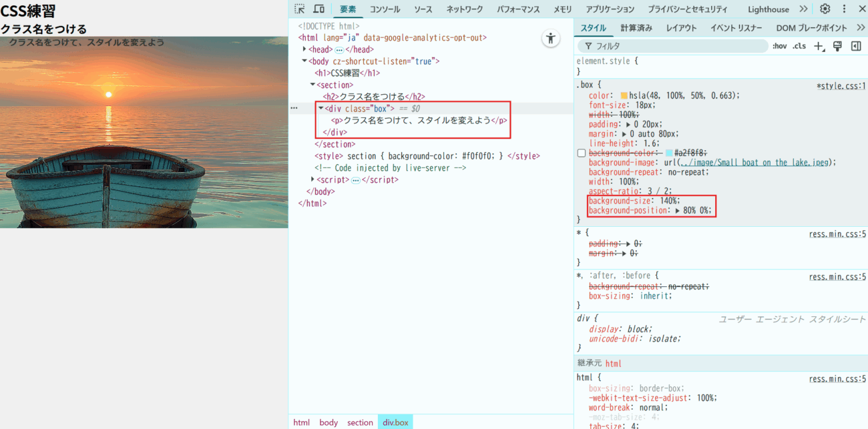This screenshot has width=868, height=429.
Task: Toggle the background-color property checkbox
Action: 582,153
